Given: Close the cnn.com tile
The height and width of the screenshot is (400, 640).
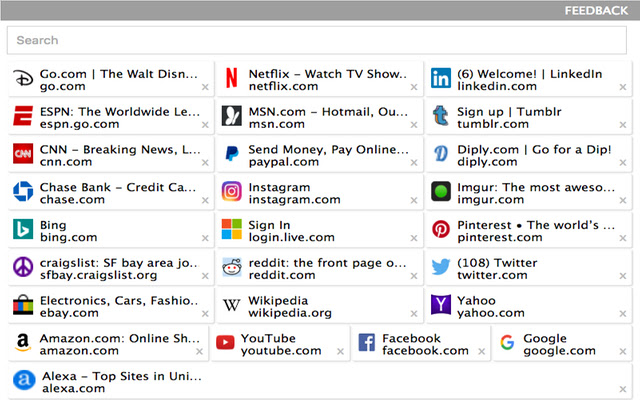Looking at the screenshot, I should coord(205,162).
